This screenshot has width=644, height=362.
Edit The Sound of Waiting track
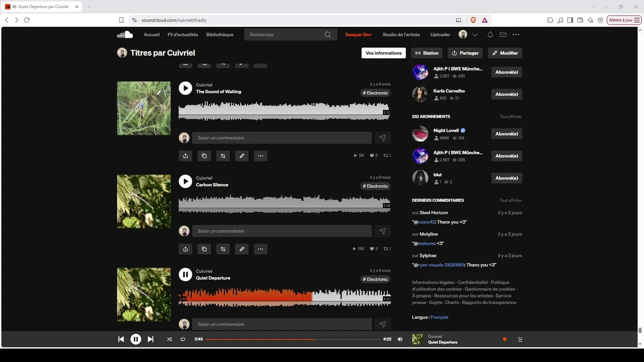pyautogui.click(x=242, y=156)
